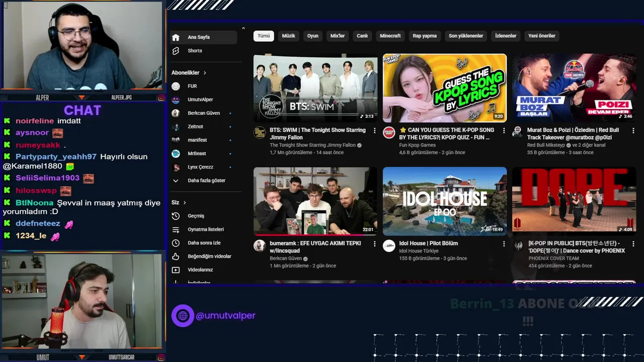The width and height of the screenshot is (644, 362).
Task: Click the Instagram icon beside ALPEER.JPG
Action: coord(161,98)
